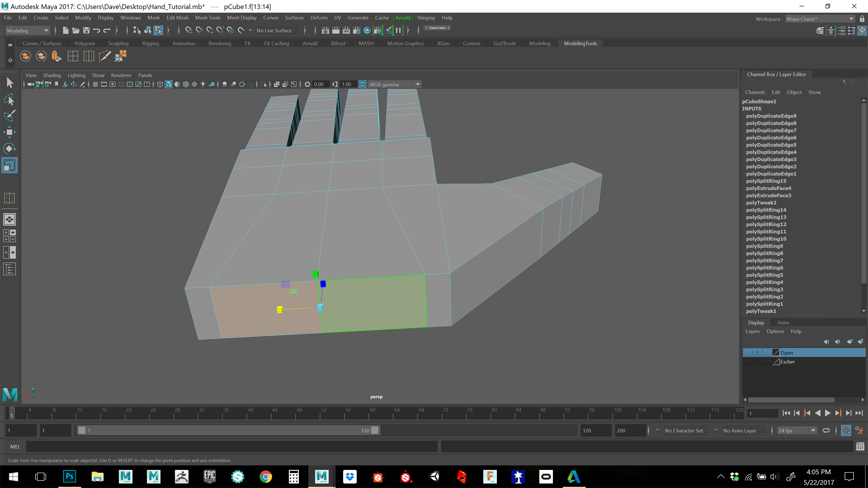Click Select by component type icon
The height and width of the screenshot is (488, 868).
tap(158, 30)
